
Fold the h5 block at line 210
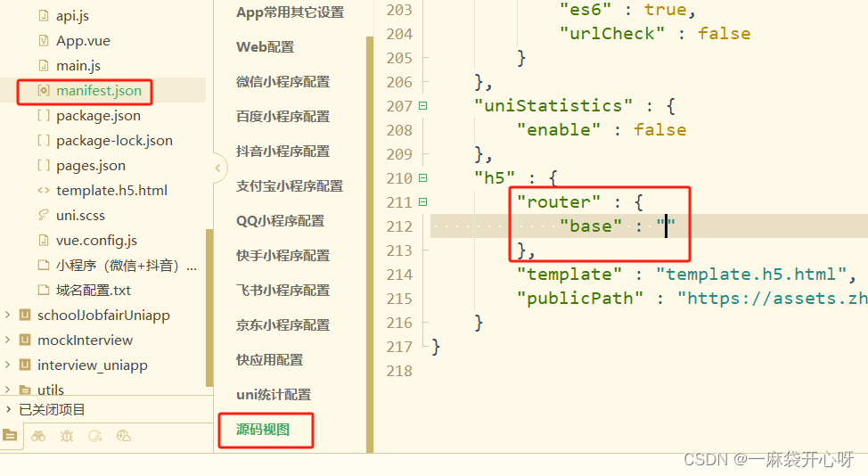coord(423,178)
